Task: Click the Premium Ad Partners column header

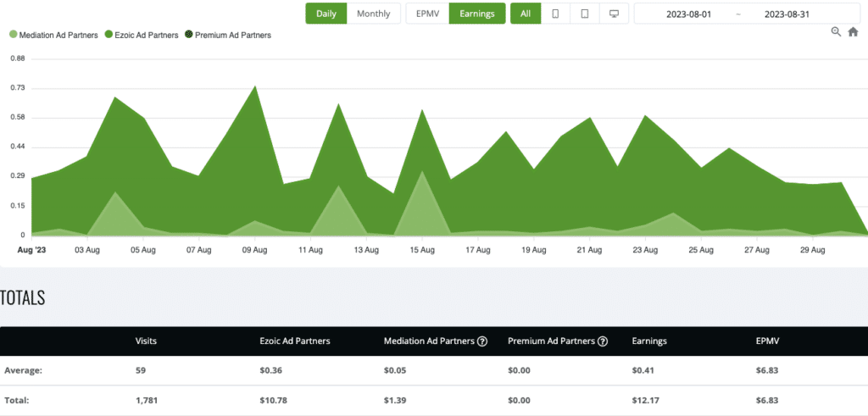Action: tap(551, 341)
